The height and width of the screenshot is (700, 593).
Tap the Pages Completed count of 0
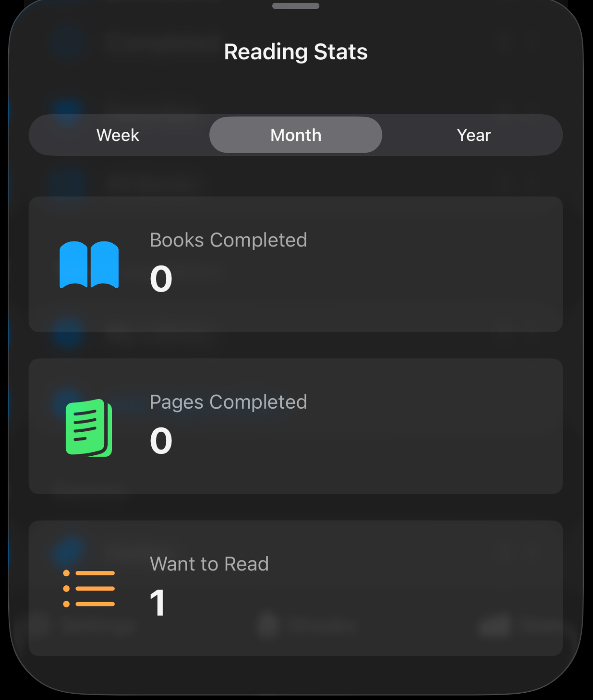[161, 440]
